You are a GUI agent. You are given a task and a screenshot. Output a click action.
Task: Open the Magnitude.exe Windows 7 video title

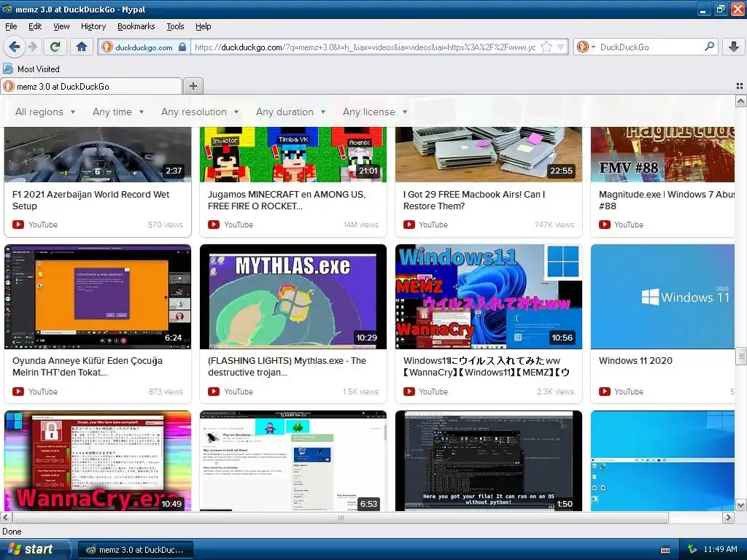[x=667, y=200]
